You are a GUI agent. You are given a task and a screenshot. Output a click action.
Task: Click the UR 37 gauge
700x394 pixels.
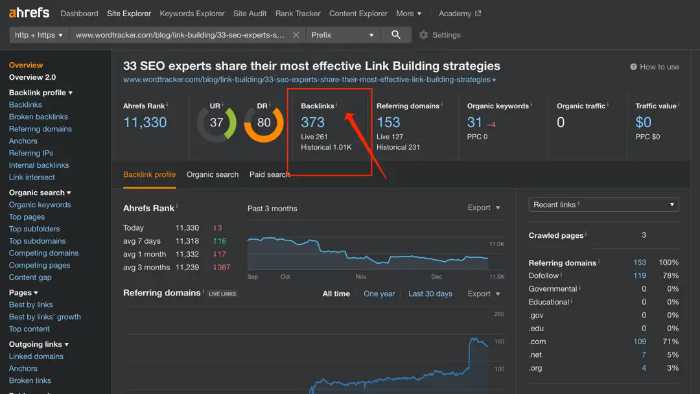pos(217,123)
